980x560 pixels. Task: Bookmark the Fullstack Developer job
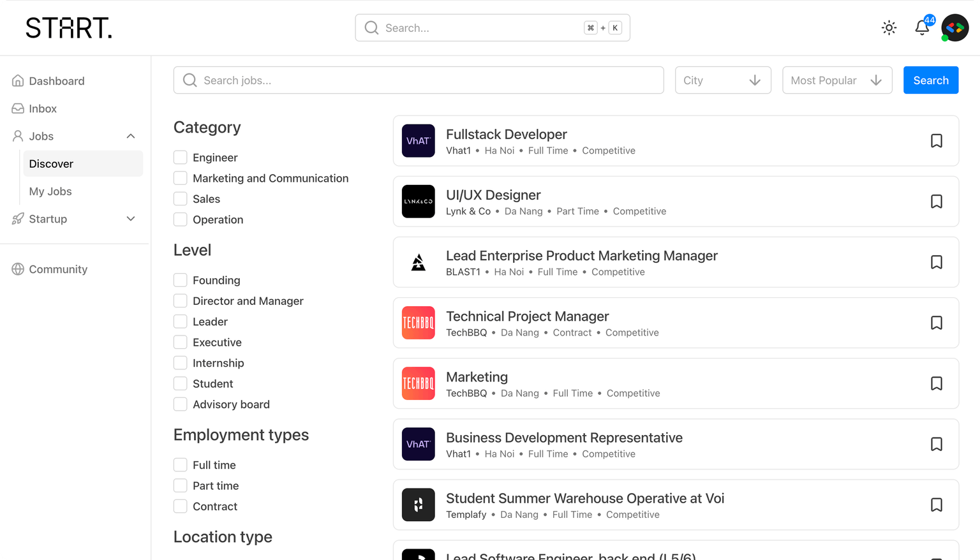tap(936, 141)
